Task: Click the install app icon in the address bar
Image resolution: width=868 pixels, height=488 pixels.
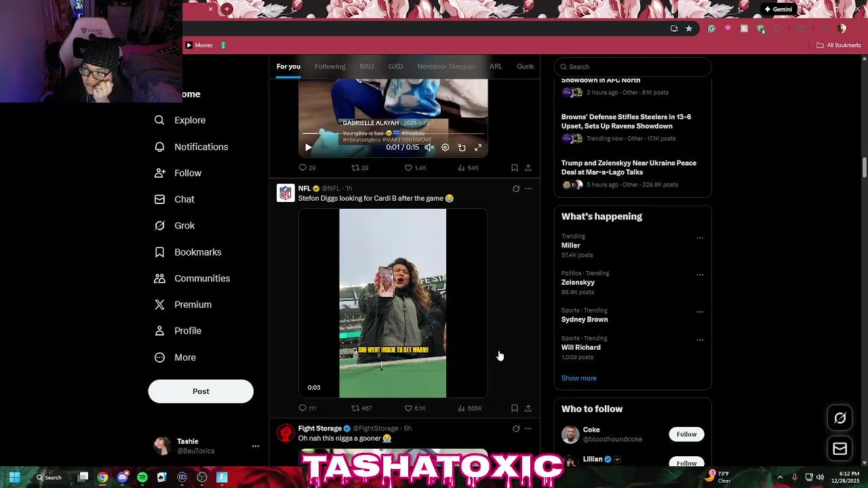Action: 674,28
